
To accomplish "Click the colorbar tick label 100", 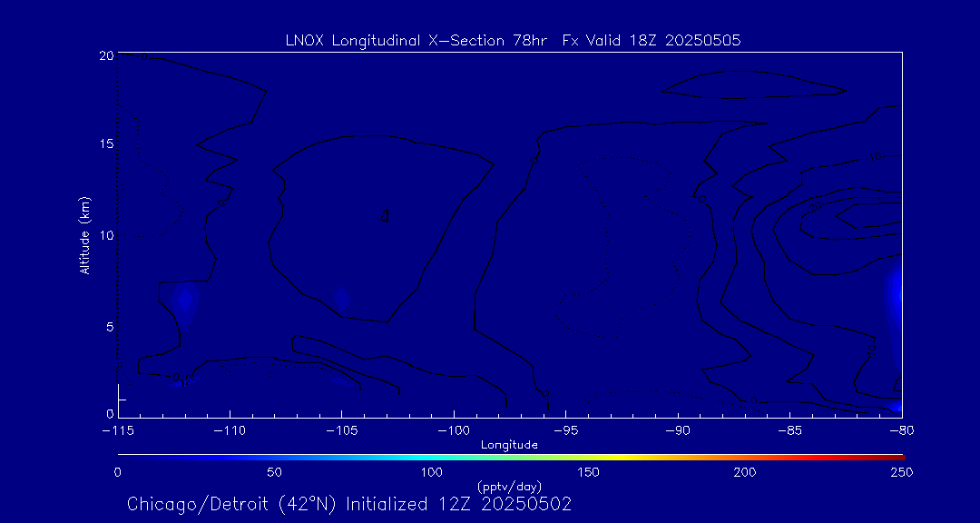I will click(x=432, y=472).
